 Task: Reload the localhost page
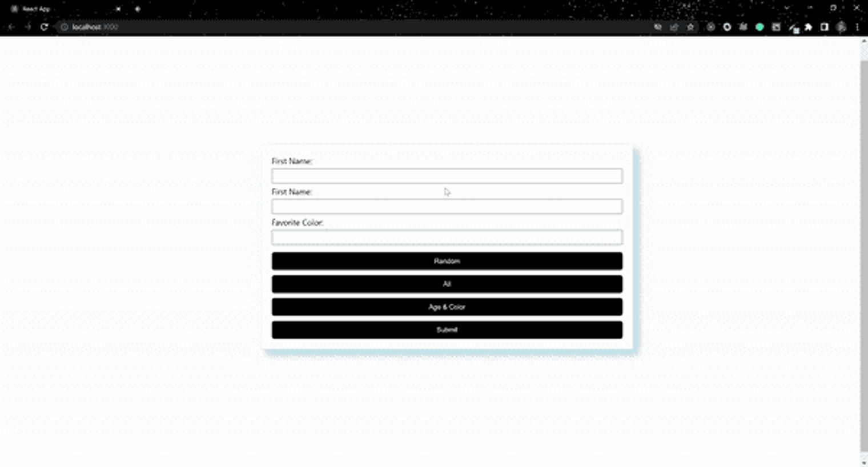coord(44,27)
